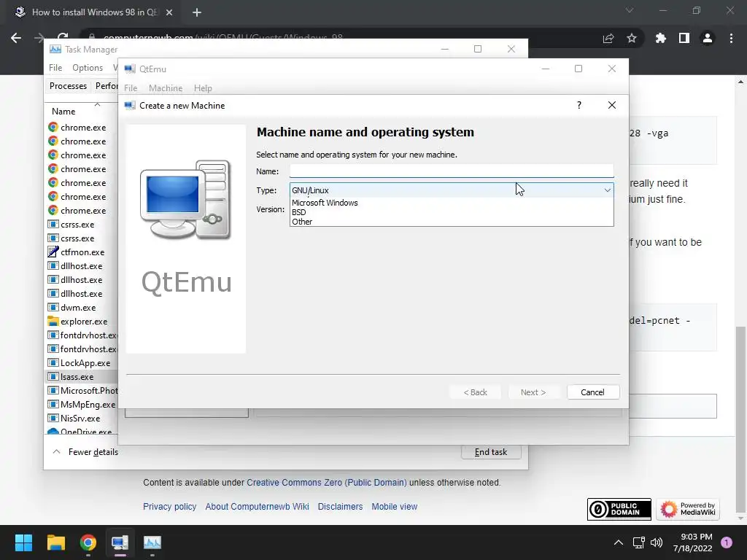
Task: Open network status tray icon
Action: pyautogui.click(x=638, y=542)
